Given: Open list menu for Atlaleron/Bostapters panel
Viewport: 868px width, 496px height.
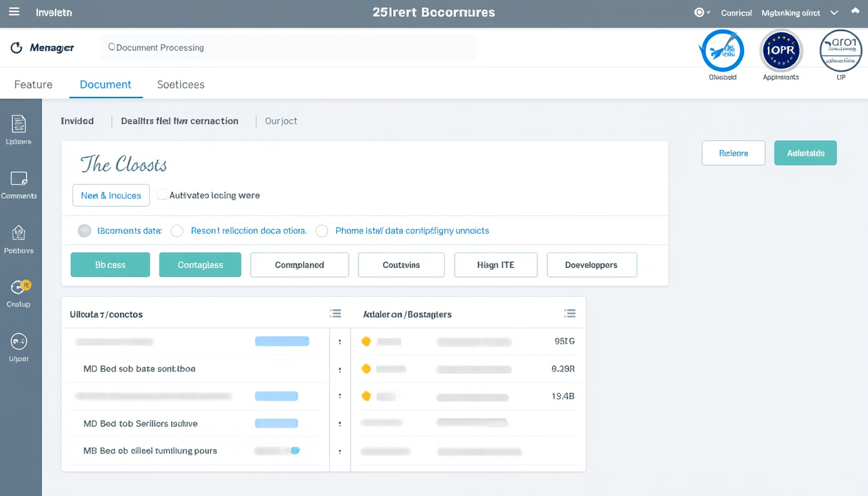Looking at the screenshot, I should 570,313.
